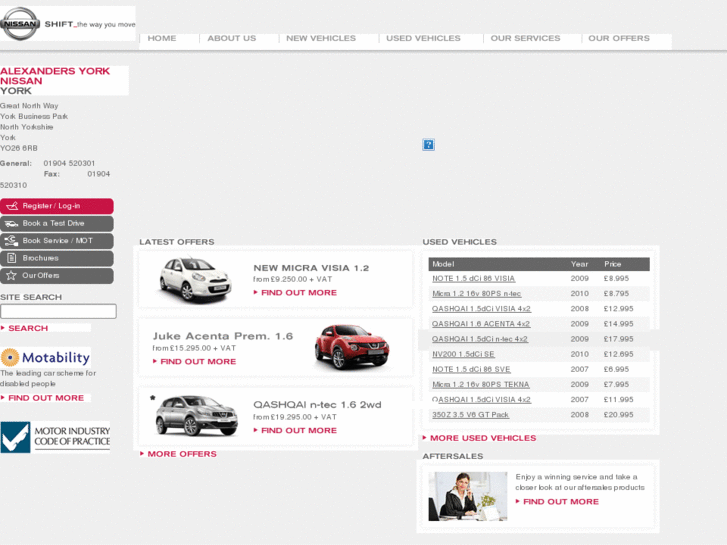This screenshot has width=727, height=545.
Task: Click the MORE OFFERS link
Action: [x=182, y=454]
